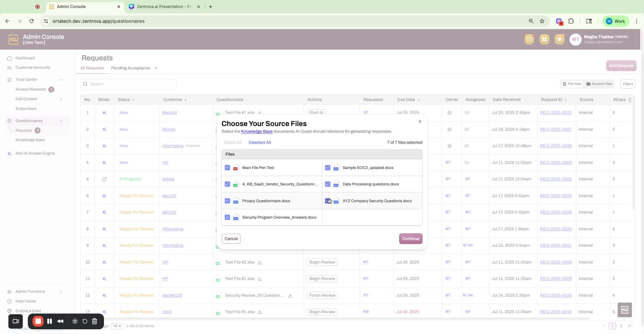The width and height of the screenshot is (644, 334).
Task: Download the Security Review_25 Question file
Action: pyautogui.click(x=290, y=295)
